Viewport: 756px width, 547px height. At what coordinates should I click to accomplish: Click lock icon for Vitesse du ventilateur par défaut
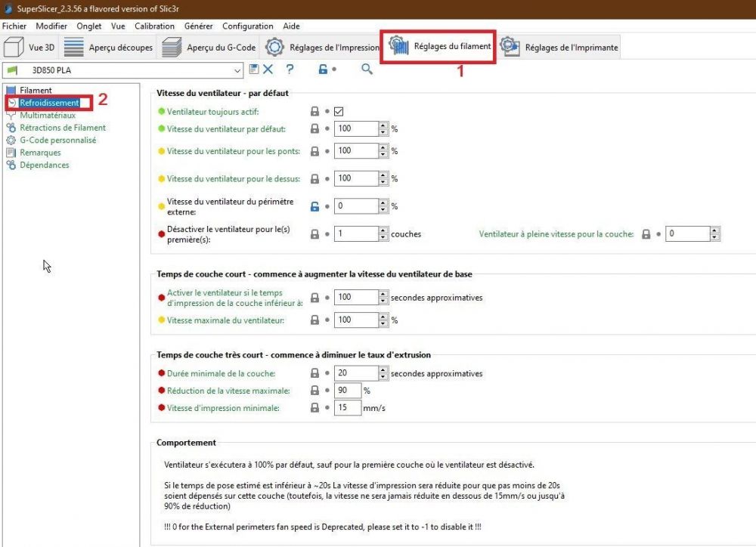click(x=314, y=129)
